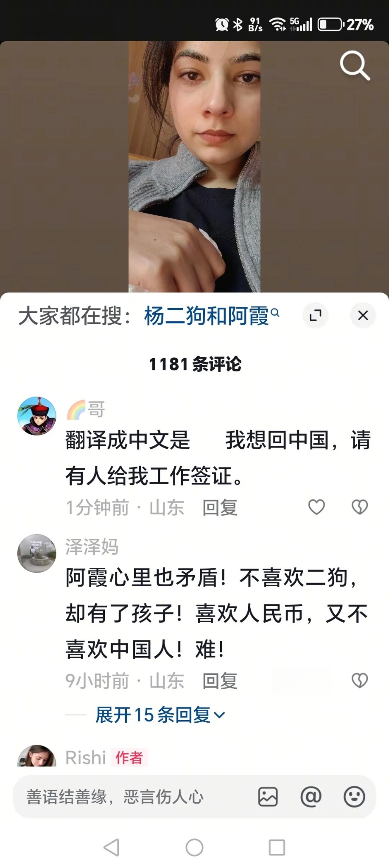Tap the Android back navigation button

(x=112, y=848)
